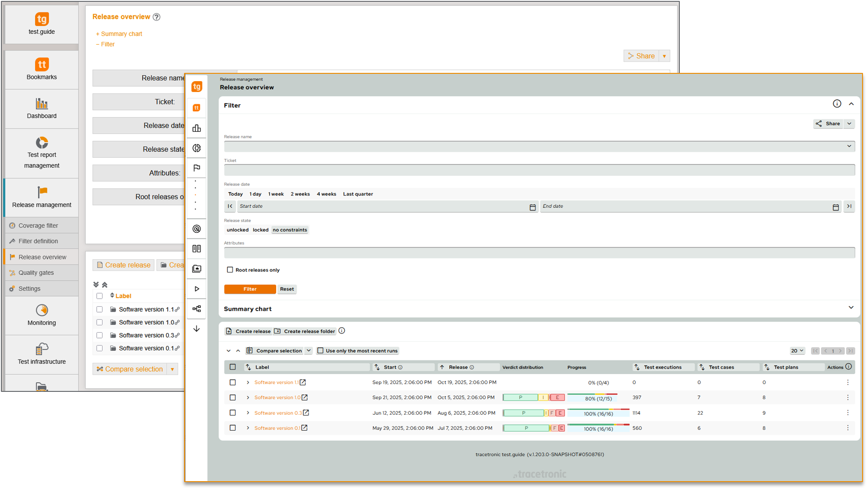Check the Use only the most recent runs box
Screen dimensions: 868x488
pyautogui.click(x=321, y=350)
